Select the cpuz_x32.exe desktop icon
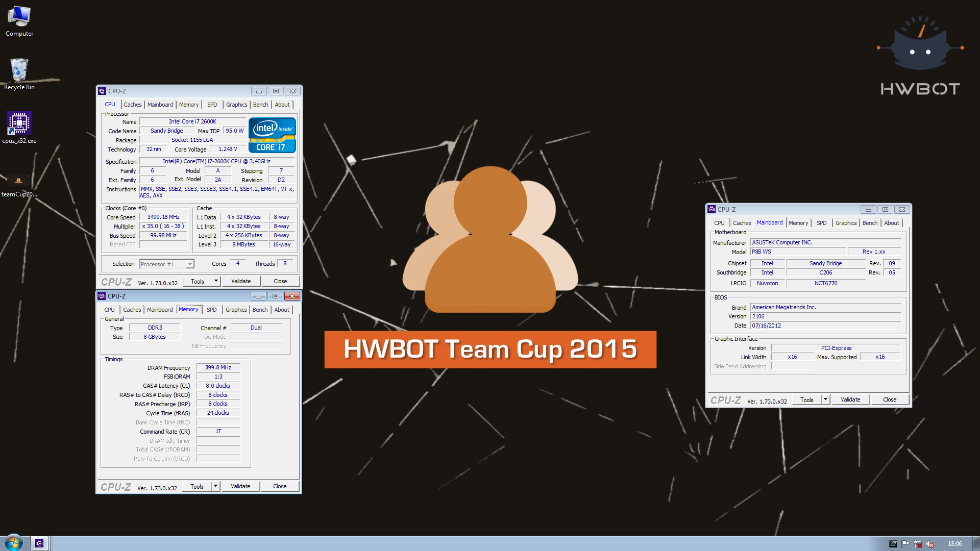Image resolution: width=980 pixels, height=551 pixels. point(19,128)
